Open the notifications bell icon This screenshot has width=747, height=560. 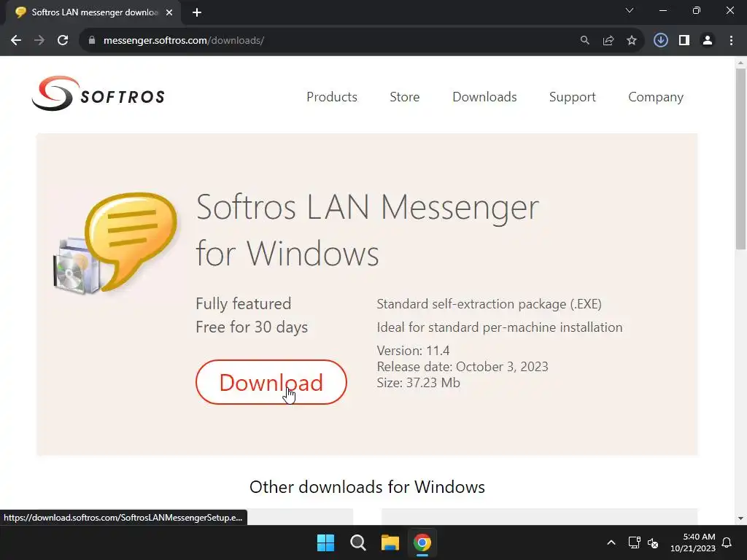pyautogui.click(x=727, y=542)
